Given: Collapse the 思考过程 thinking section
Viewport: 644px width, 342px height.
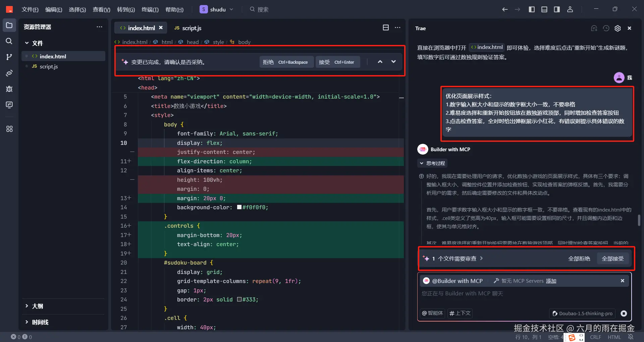Looking at the screenshot, I should (x=433, y=163).
